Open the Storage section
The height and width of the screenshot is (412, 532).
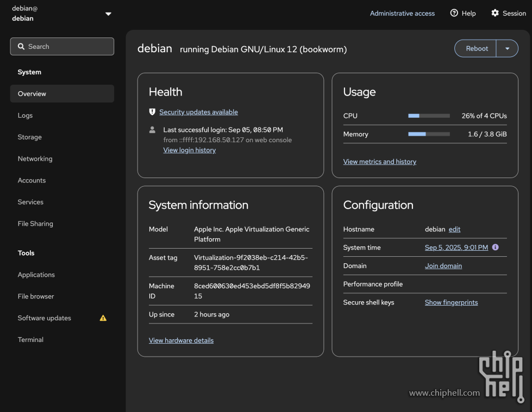coord(62,137)
